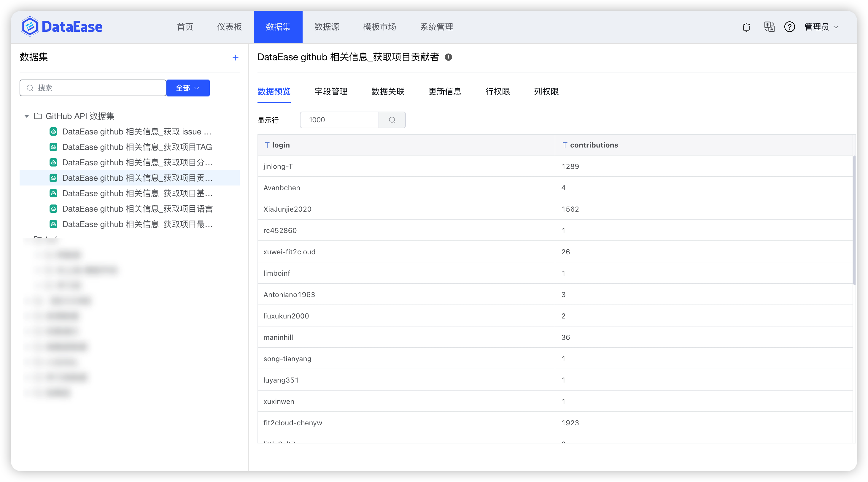This screenshot has width=868, height=482.
Task: Switch to the 行权限 tab
Action: click(497, 92)
